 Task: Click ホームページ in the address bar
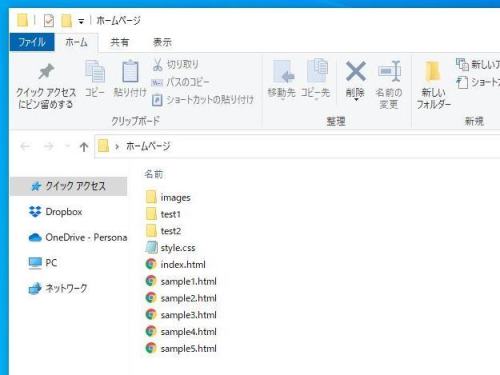(148, 146)
